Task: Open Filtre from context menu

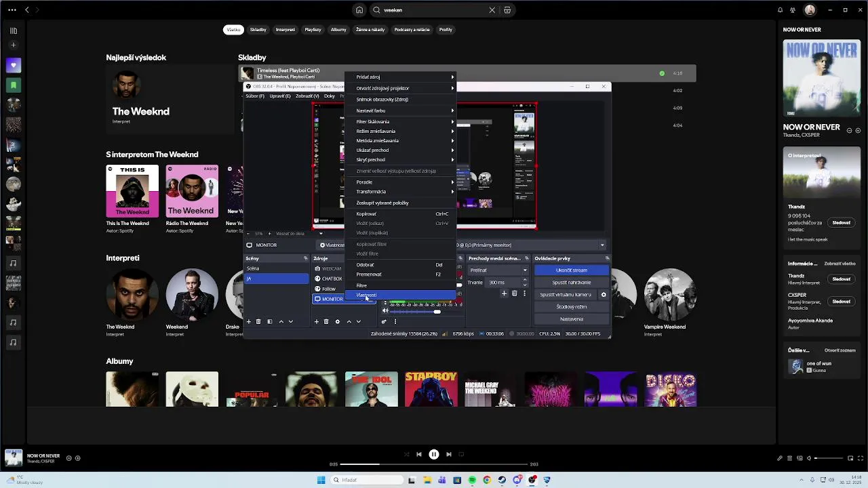Action: [x=400, y=286]
